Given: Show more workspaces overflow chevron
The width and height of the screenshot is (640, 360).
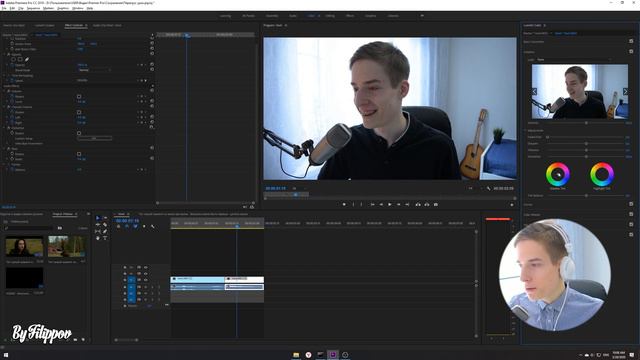Looking at the screenshot, I should pyautogui.click(x=422, y=16).
